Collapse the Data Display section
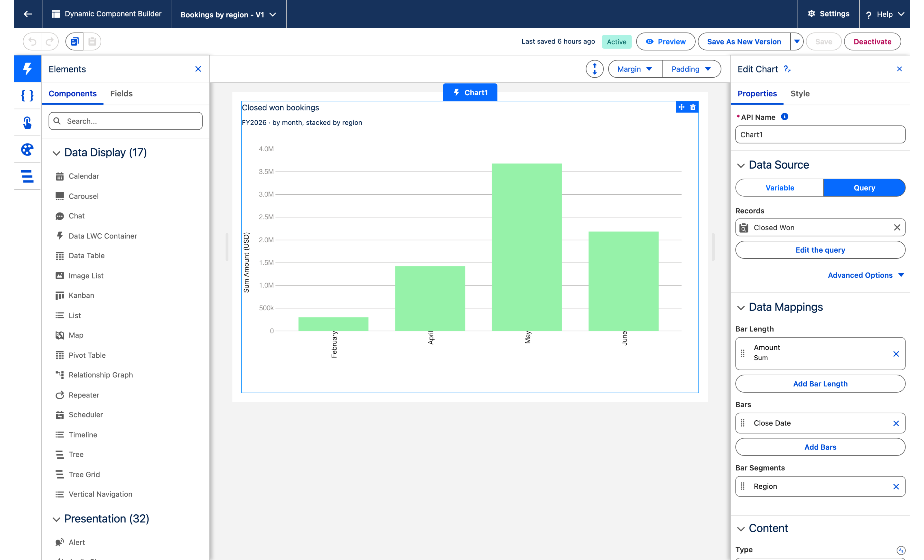 coord(56,153)
